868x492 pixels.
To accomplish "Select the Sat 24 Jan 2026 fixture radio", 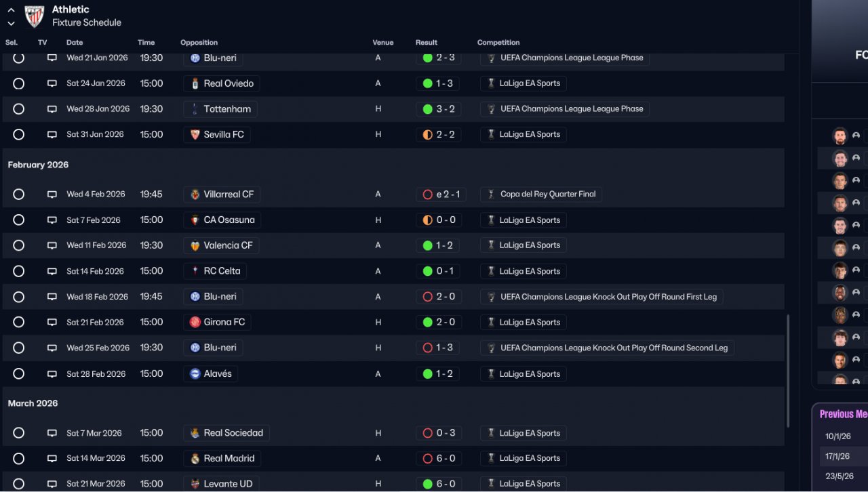I will pos(18,83).
